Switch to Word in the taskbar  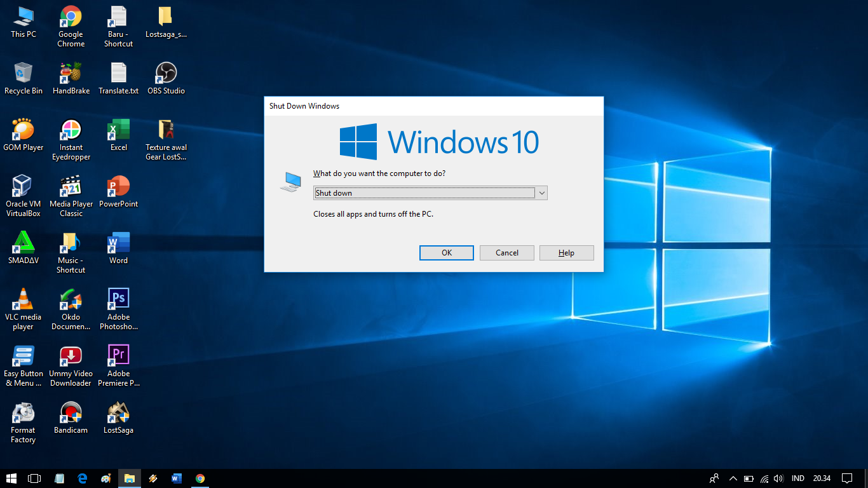[x=177, y=478]
